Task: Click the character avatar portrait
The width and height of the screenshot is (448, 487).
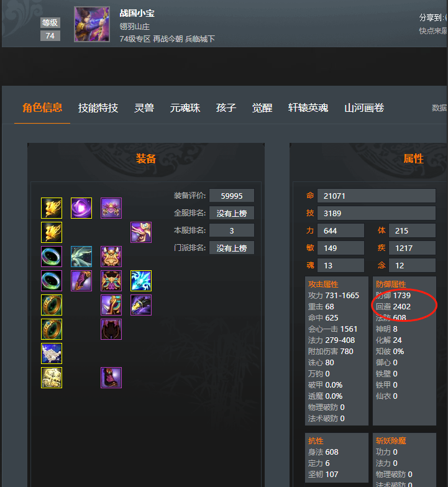Action: (92, 24)
